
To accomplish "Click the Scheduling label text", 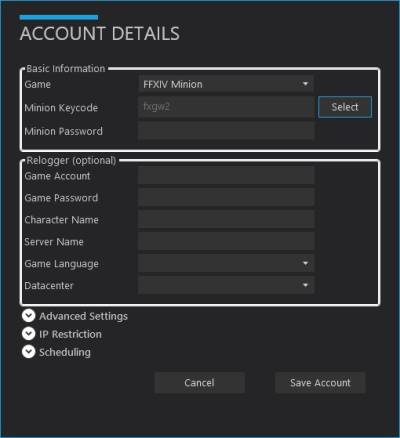I will 65,352.
